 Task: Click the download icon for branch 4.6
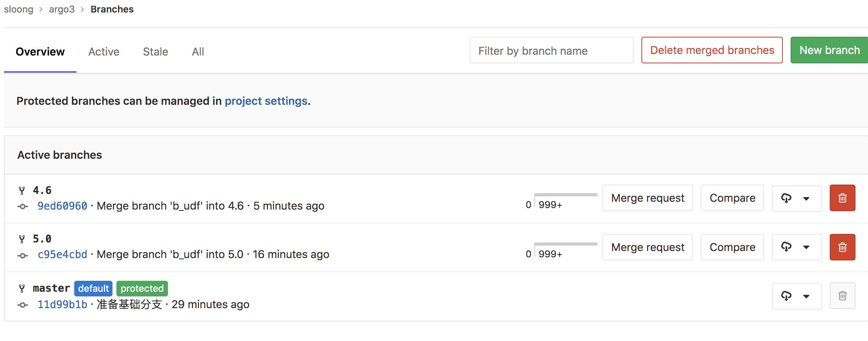(786, 198)
